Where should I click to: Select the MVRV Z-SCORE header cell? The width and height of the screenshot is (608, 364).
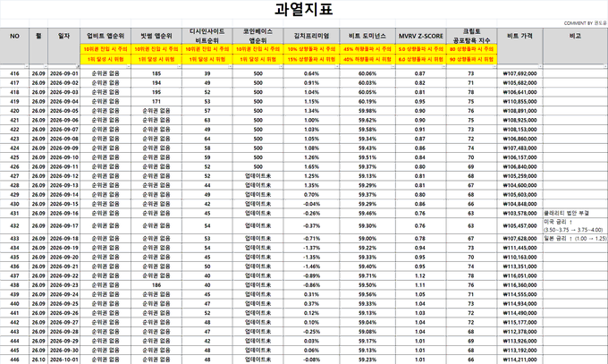(x=421, y=36)
